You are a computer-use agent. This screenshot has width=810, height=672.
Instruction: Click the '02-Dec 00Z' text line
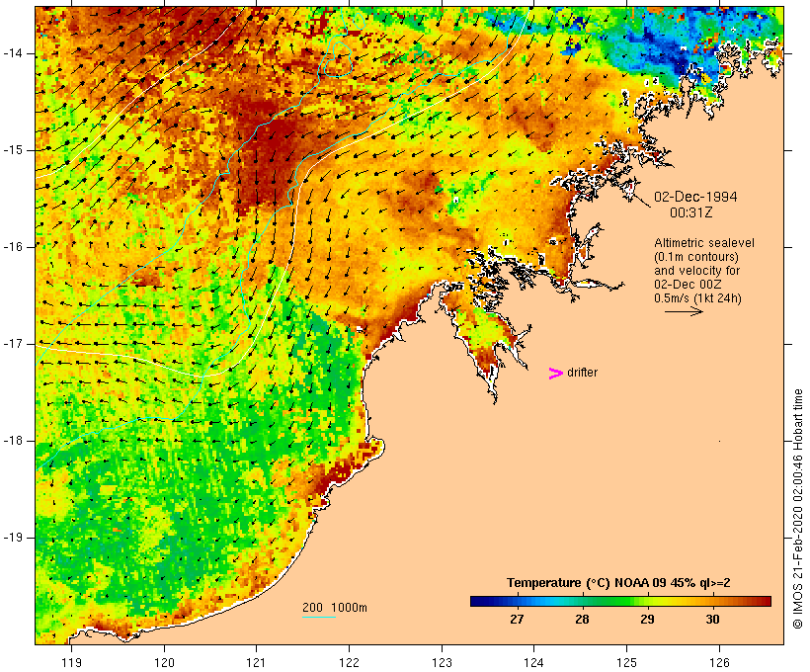[x=688, y=285]
